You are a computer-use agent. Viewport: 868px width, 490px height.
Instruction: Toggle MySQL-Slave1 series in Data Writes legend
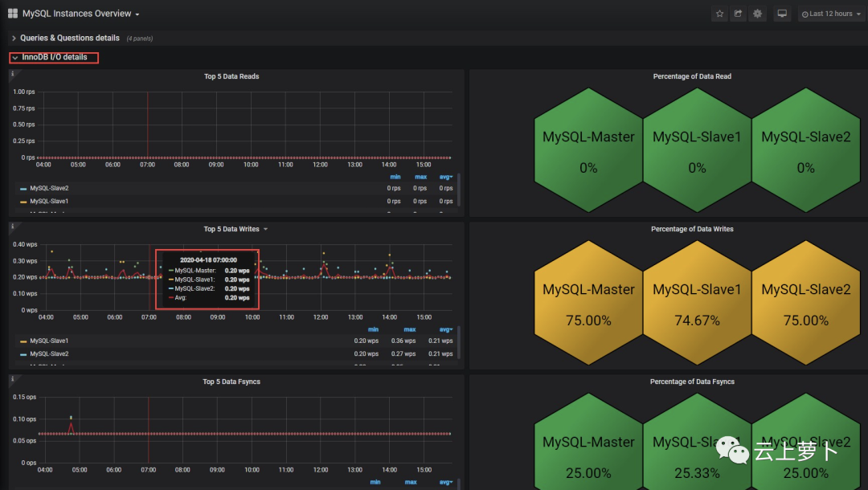point(49,341)
